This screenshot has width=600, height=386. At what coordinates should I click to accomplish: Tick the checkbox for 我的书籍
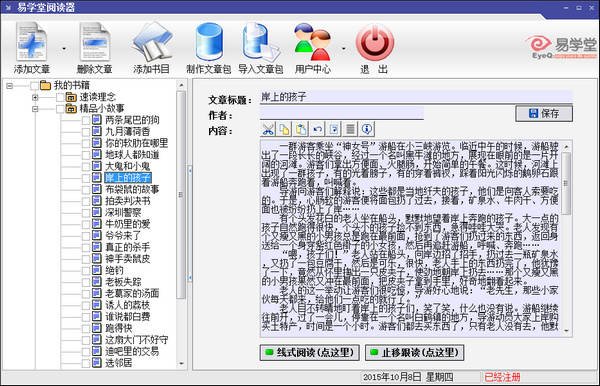point(34,85)
